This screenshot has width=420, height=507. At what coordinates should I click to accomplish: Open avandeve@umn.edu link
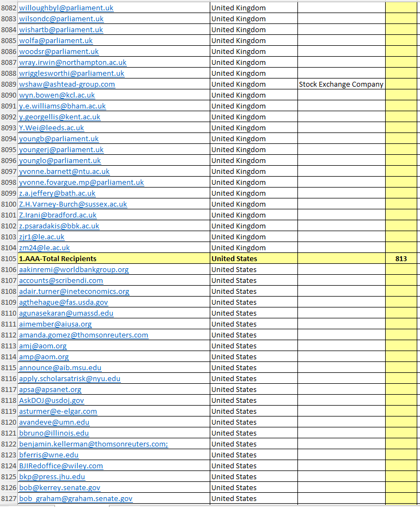tap(54, 422)
